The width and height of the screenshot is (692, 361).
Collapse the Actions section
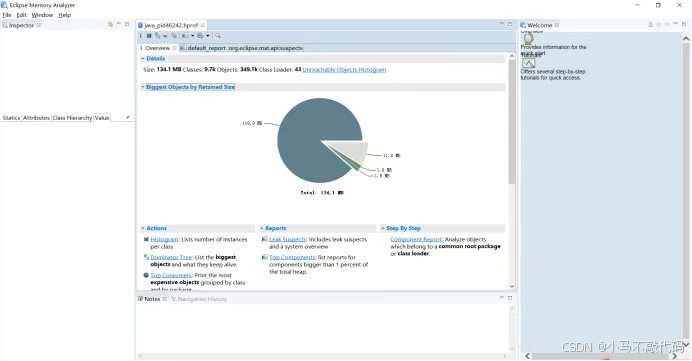pos(143,228)
